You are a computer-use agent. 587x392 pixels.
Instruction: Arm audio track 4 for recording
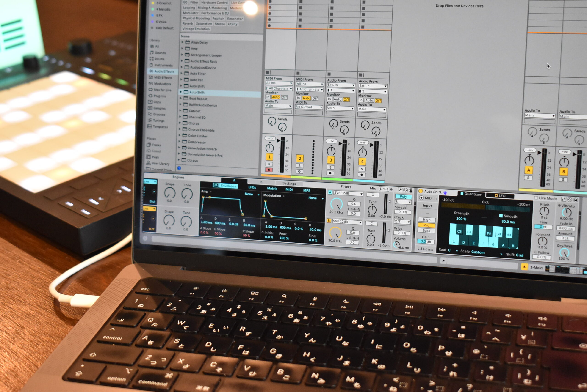tap(362, 175)
